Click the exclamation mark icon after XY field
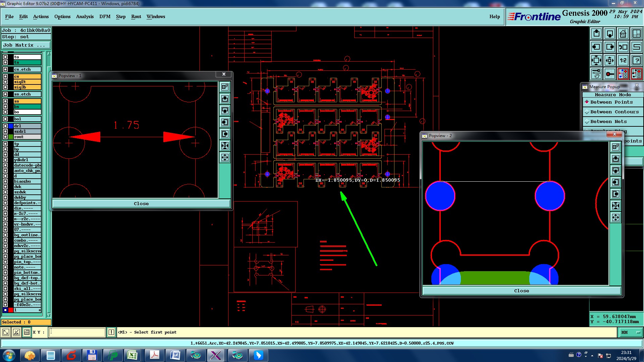This screenshot has height=362, width=644. coord(111,332)
